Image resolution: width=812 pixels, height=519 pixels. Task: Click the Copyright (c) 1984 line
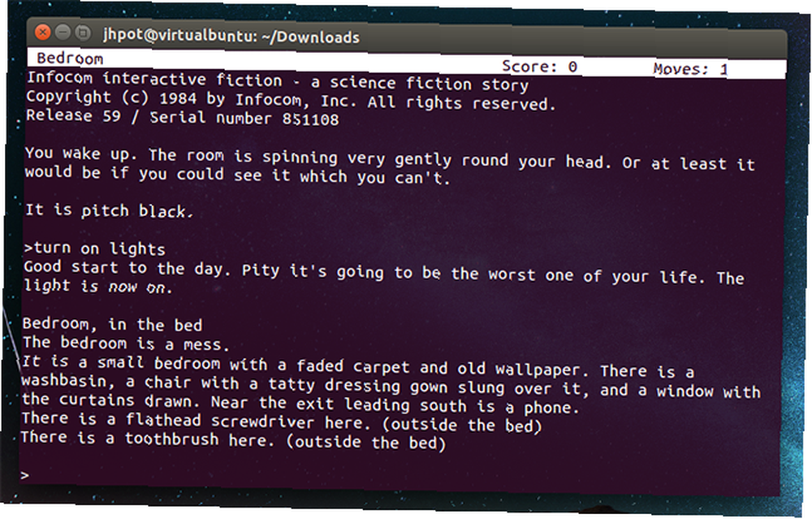[291, 100]
